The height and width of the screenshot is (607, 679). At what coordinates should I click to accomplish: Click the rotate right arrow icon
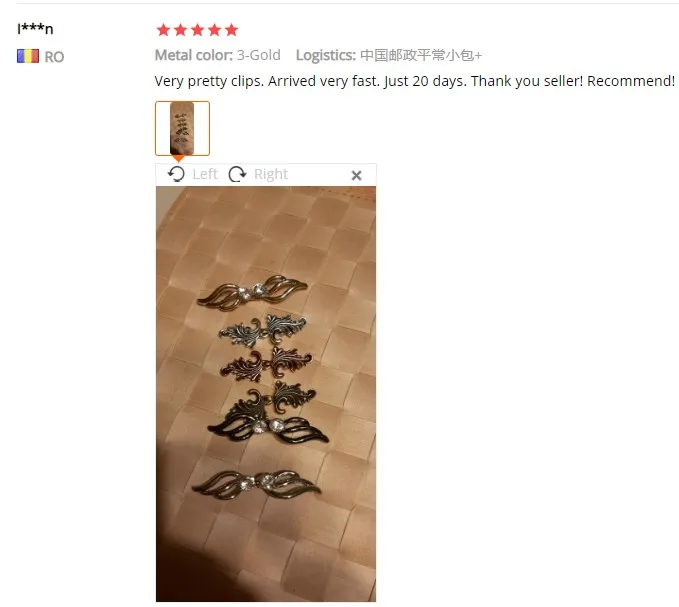[x=237, y=174]
